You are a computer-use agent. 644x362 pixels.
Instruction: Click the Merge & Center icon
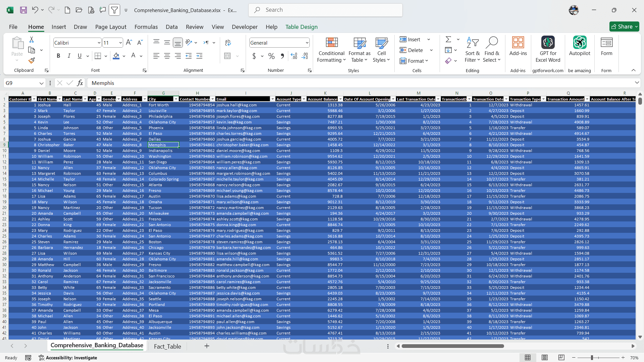[228, 56]
